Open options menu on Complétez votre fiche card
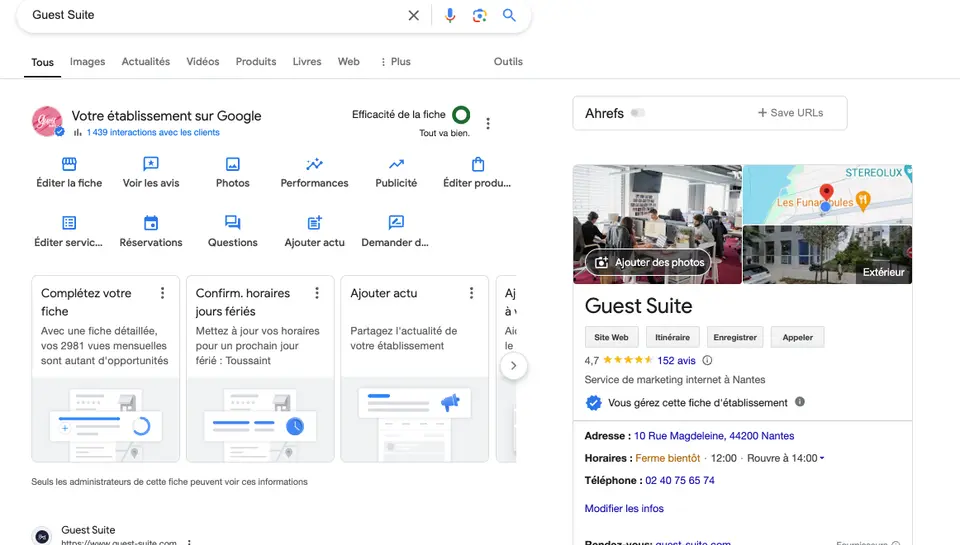 click(162, 293)
